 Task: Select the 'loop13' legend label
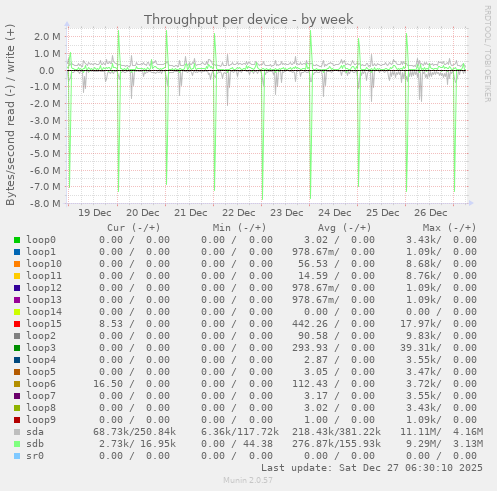point(44,300)
